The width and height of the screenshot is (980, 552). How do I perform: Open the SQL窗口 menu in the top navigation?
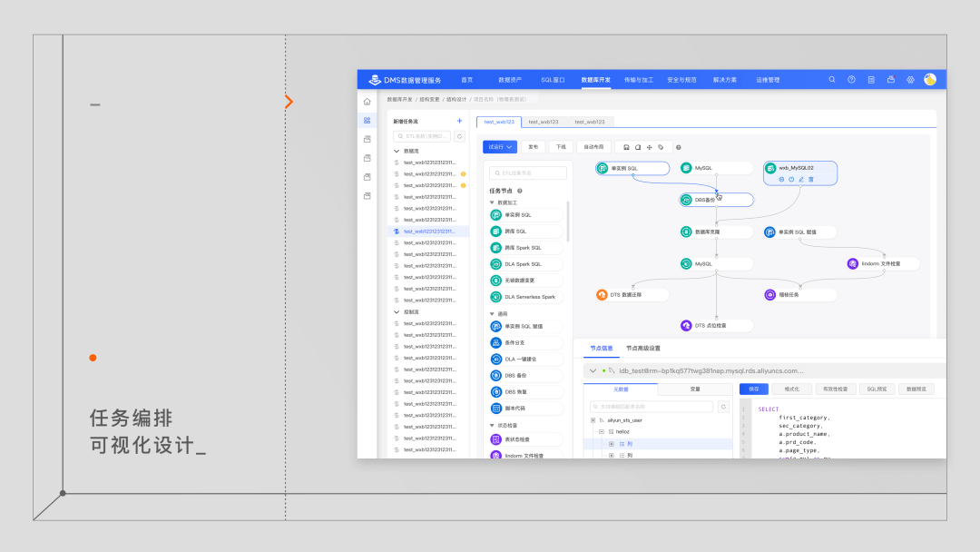[x=553, y=80]
